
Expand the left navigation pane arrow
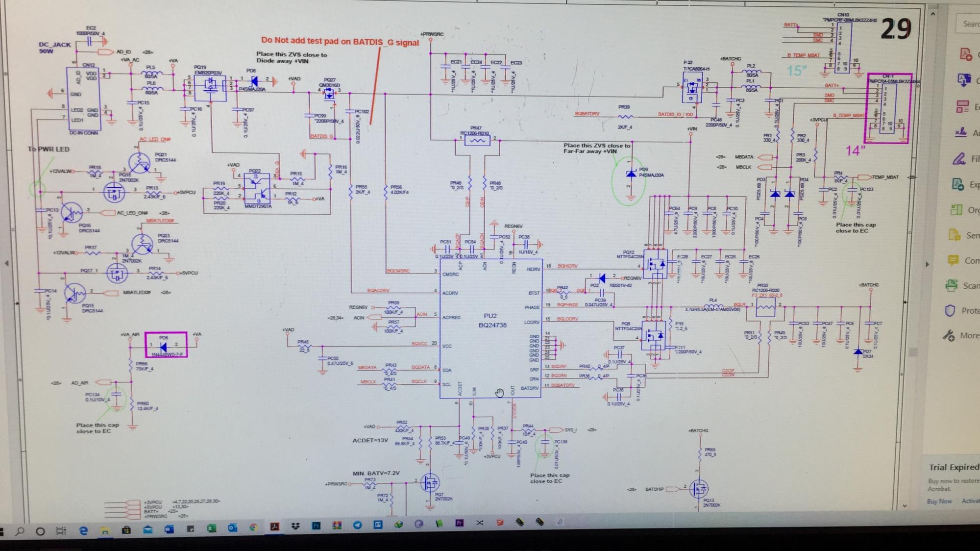6,264
